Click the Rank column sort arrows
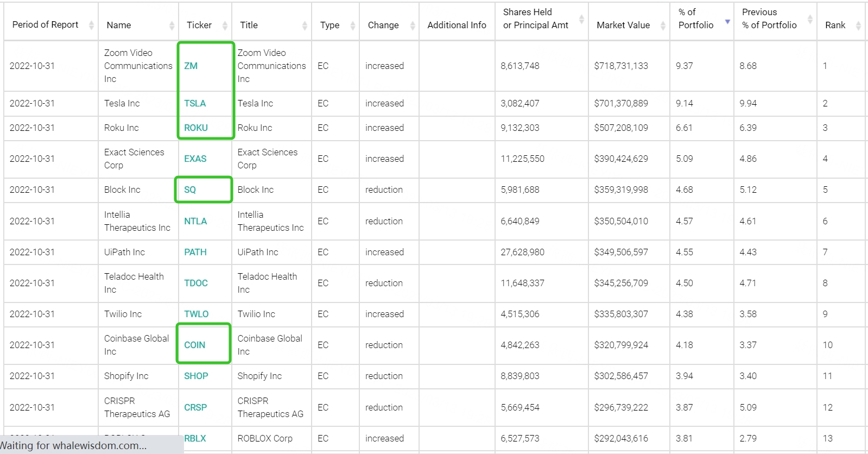Screen dimensions: 868x454 coord(858,25)
